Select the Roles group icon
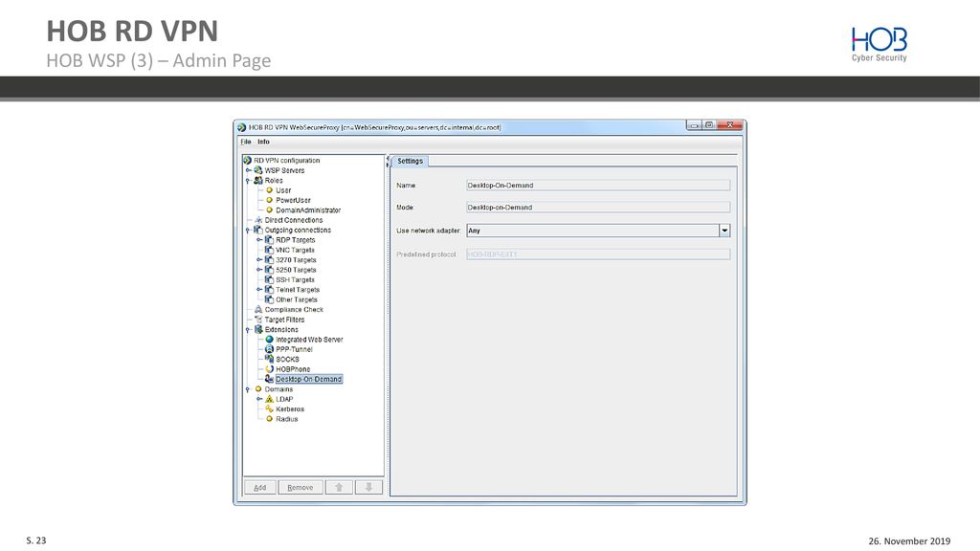This screenshot has height=551, width=980. tap(258, 180)
